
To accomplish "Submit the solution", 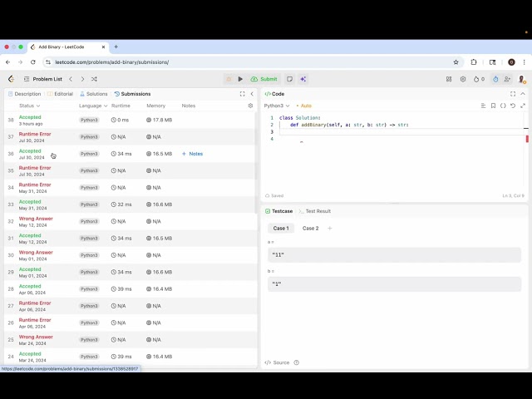I will coord(264,79).
